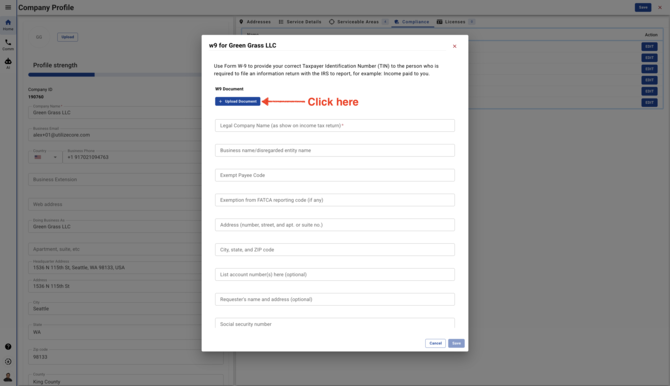Click the Zip code field 98133

126,357
